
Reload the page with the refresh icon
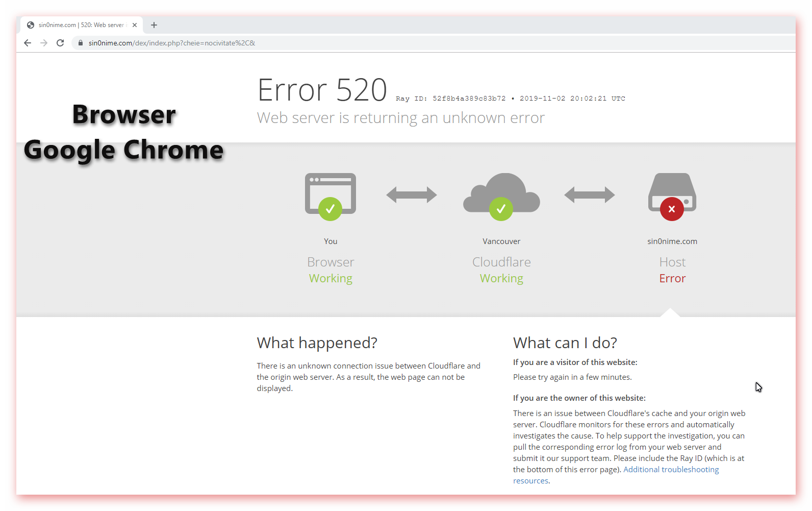(x=60, y=43)
